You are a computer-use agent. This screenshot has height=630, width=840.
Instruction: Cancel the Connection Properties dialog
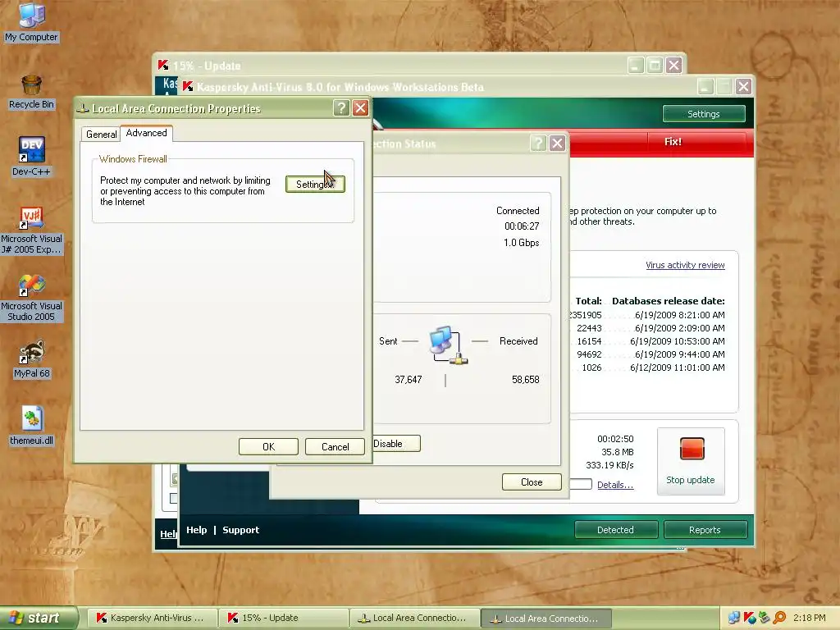pos(335,447)
